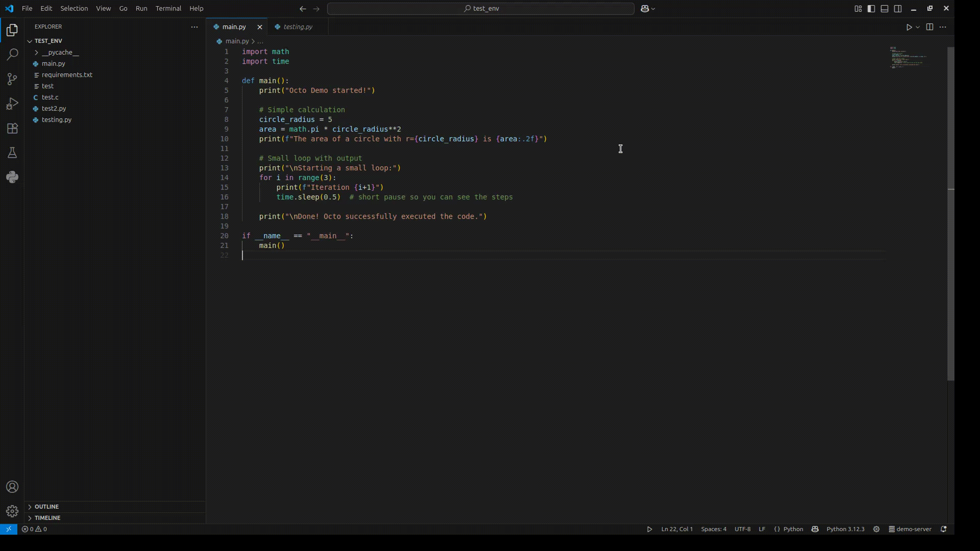The image size is (980, 551).
Task: Click the status bar run triangle icon
Action: [650, 529]
